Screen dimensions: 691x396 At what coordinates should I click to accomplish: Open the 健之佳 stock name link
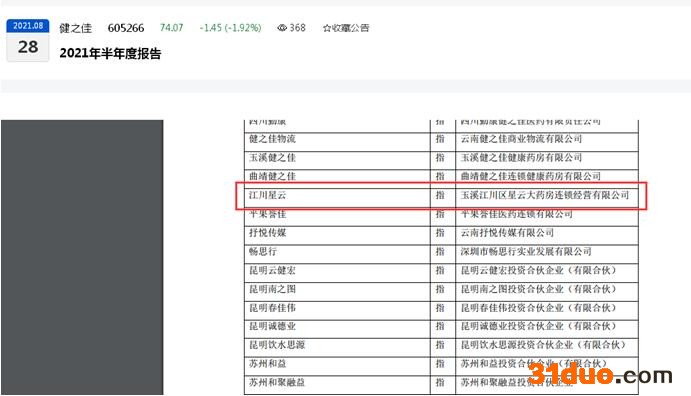coord(75,28)
